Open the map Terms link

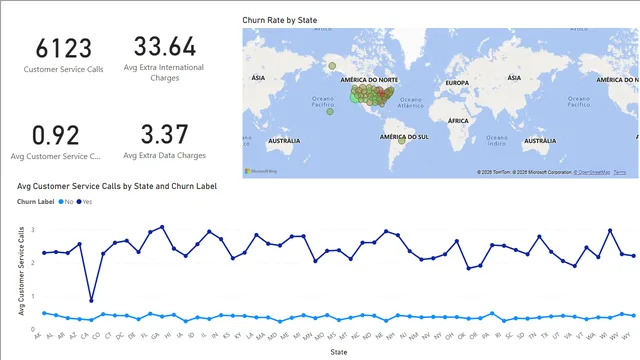(x=619, y=172)
